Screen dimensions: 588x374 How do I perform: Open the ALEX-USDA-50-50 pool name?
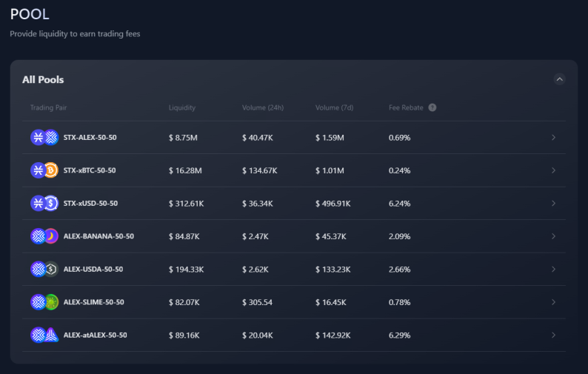tap(93, 269)
